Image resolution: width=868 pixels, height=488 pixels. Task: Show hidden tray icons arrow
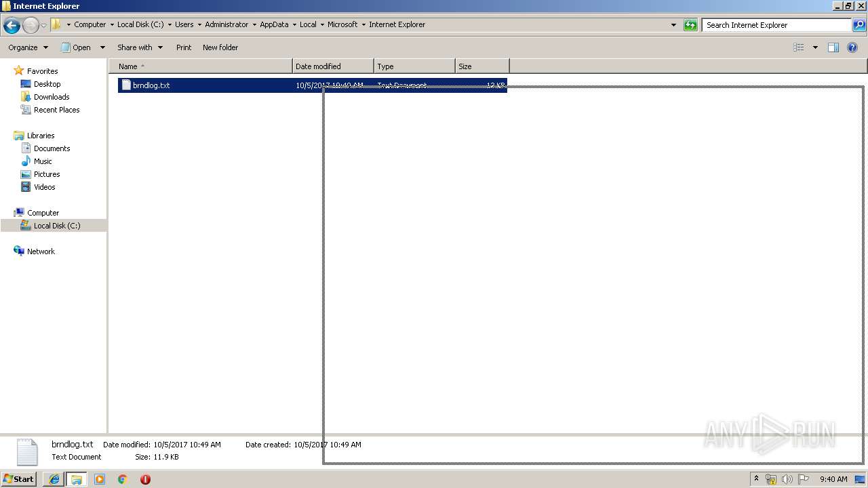[756, 479]
